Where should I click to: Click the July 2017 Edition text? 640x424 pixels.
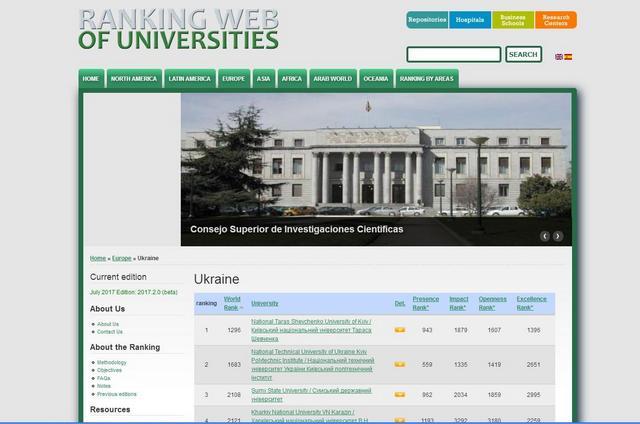click(x=133, y=292)
